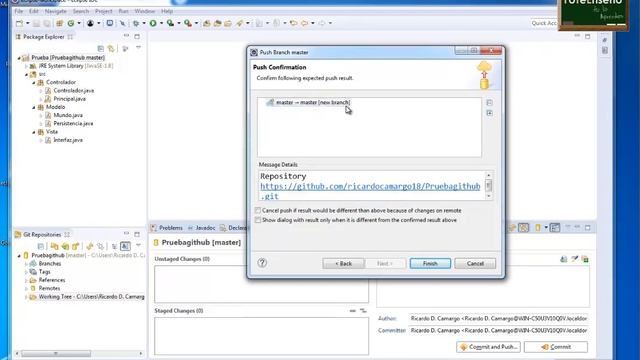This screenshot has height=360, width=640.
Task: Click the Message Details vertical scrollbar
Action: click(489, 185)
